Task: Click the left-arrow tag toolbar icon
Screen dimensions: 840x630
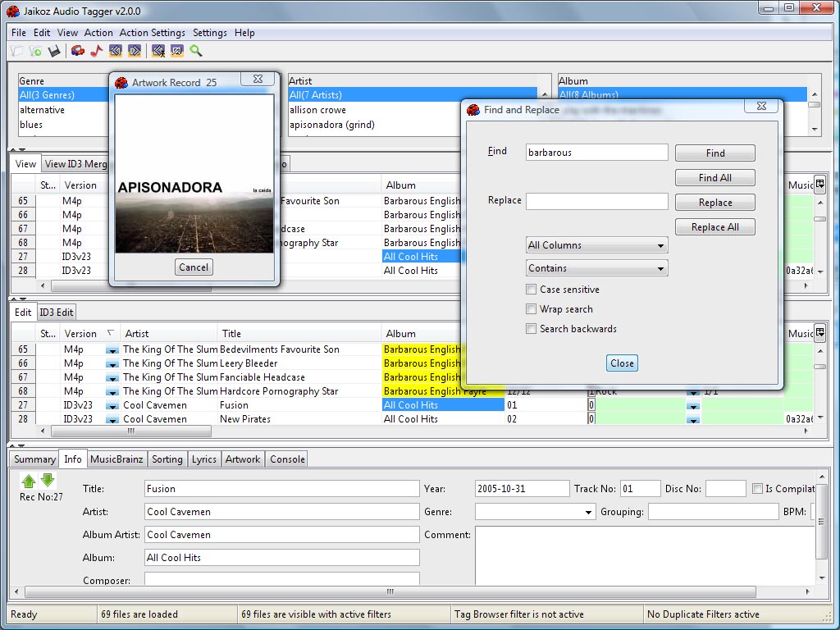Action: (115, 51)
